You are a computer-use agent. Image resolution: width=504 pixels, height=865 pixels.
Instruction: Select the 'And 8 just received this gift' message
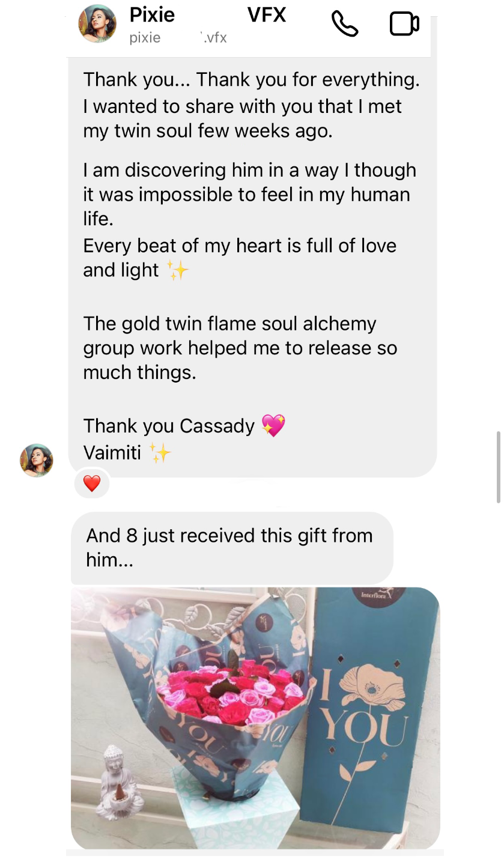(232, 547)
